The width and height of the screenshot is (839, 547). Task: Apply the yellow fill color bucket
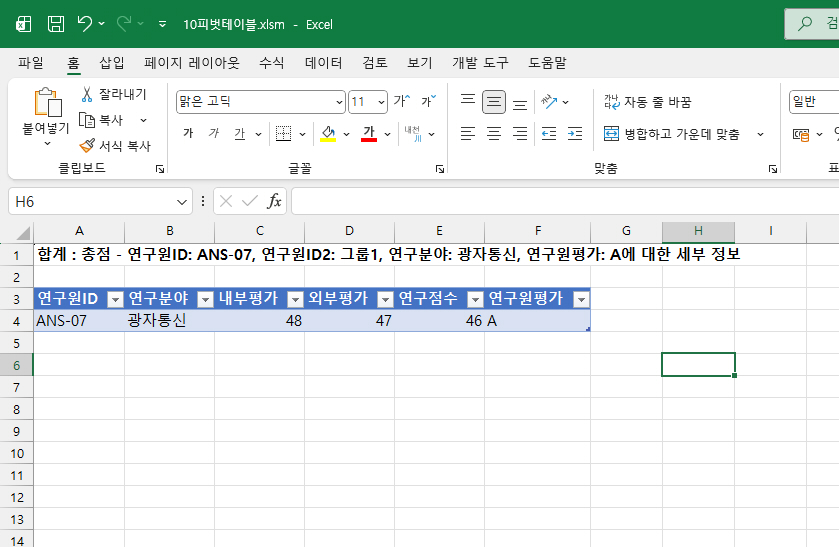coord(328,134)
